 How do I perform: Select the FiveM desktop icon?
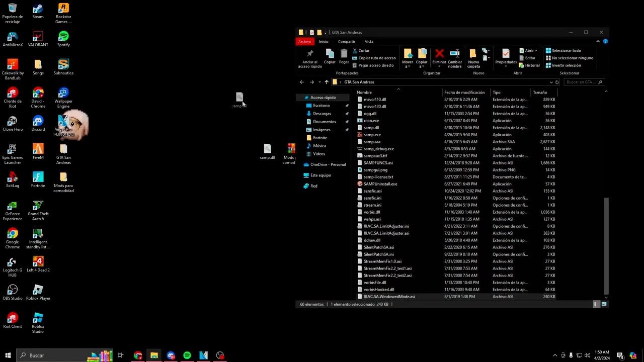point(38,152)
